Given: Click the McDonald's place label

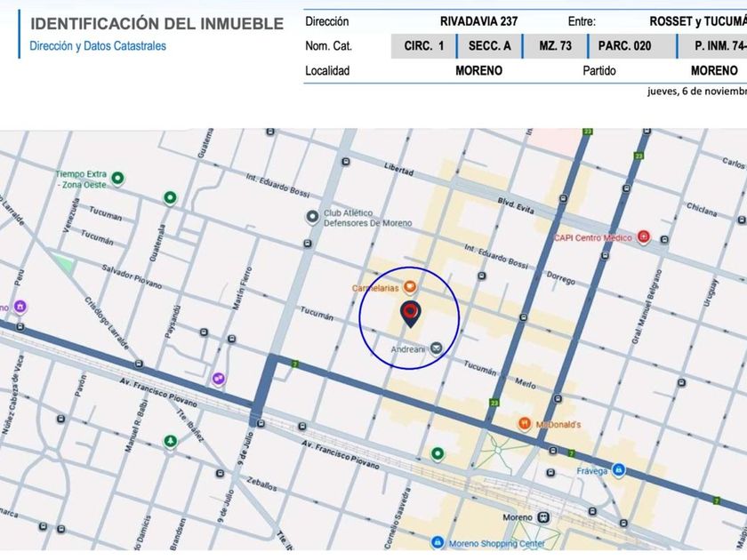Looking at the screenshot, I should pyautogui.click(x=558, y=424).
